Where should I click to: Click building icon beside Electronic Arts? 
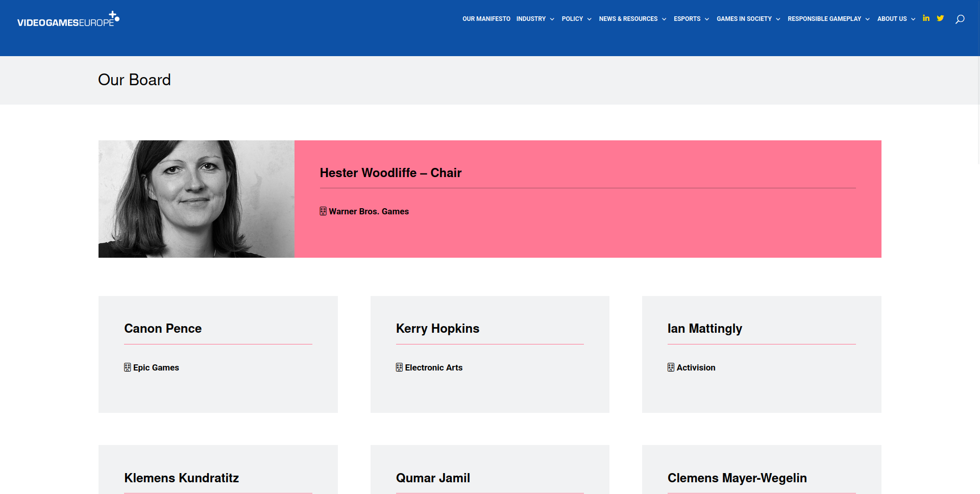point(399,367)
